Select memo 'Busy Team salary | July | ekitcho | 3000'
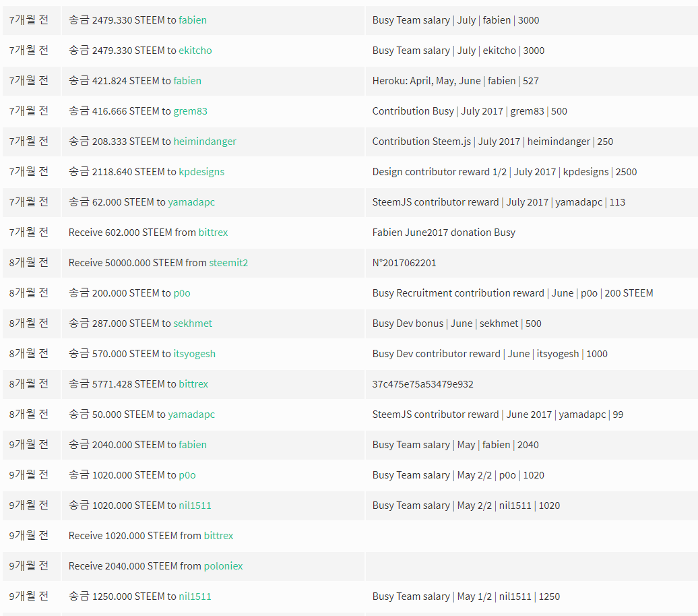Screen dimensions: 698x616 click(458, 51)
